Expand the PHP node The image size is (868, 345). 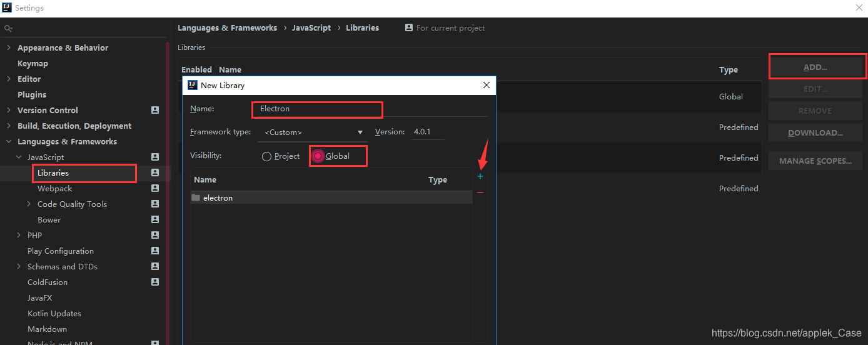point(18,235)
